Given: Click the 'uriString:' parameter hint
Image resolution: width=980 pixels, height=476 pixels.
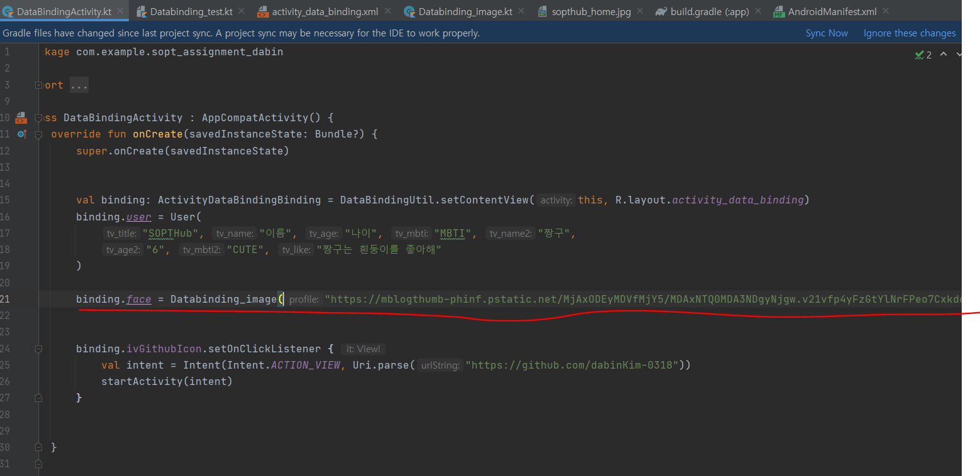Looking at the screenshot, I should (441, 365).
